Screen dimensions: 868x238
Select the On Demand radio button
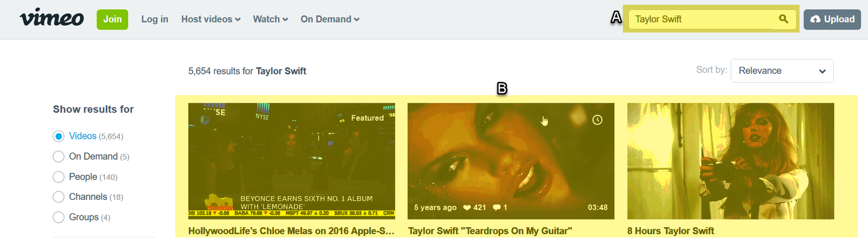[x=59, y=156]
